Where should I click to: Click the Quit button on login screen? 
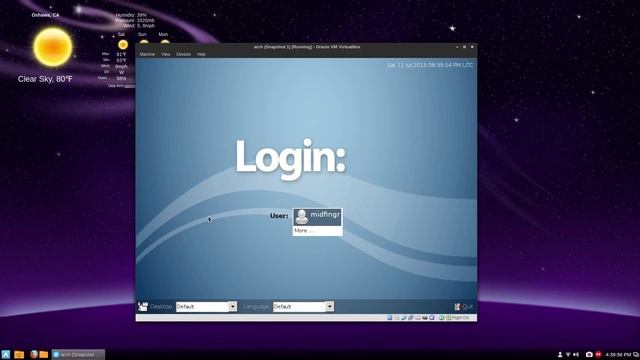click(464, 307)
